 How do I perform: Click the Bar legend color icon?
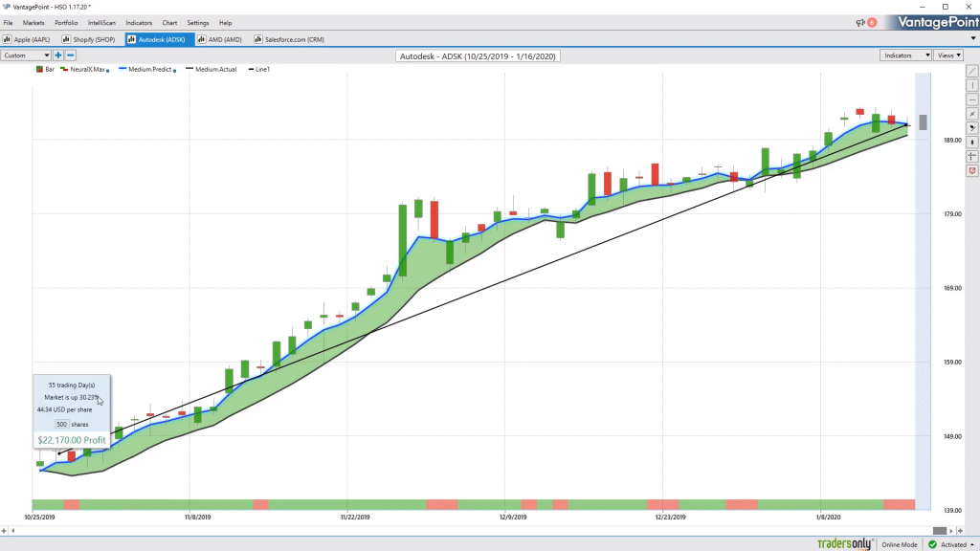click(x=39, y=69)
